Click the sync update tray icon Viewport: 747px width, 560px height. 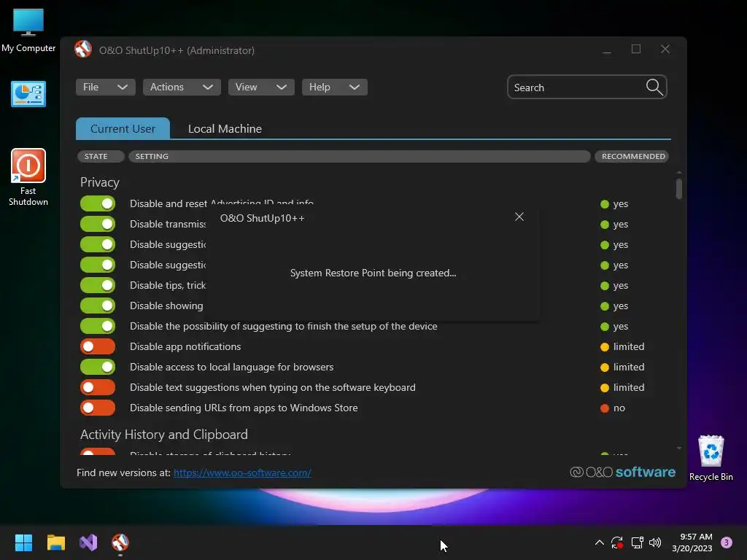tap(617, 542)
